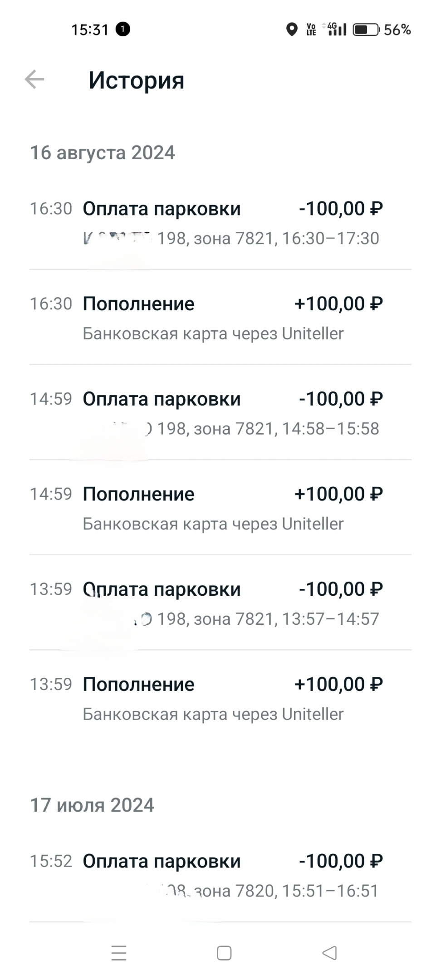The image size is (441, 980).
Task: Tap the notification count badge icon
Action: tap(123, 29)
